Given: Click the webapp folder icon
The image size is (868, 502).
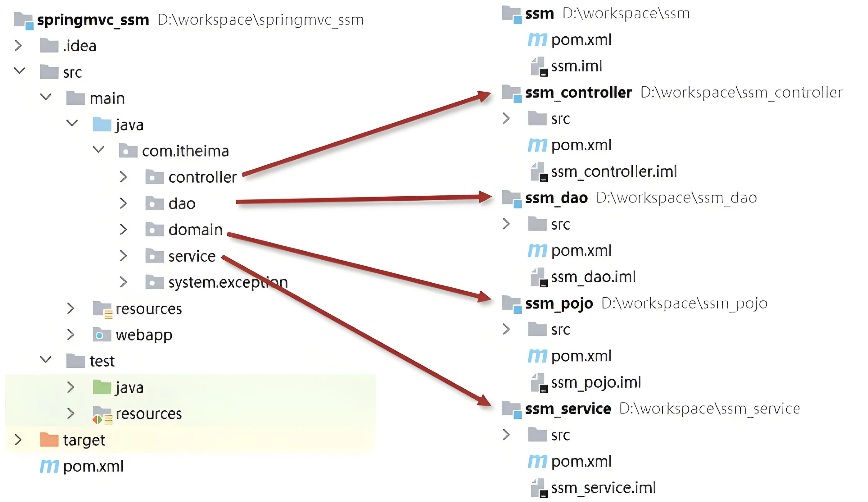Looking at the screenshot, I should [102, 335].
